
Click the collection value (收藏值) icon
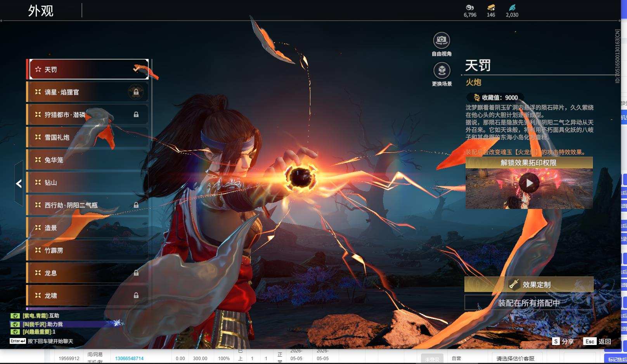click(x=476, y=98)
